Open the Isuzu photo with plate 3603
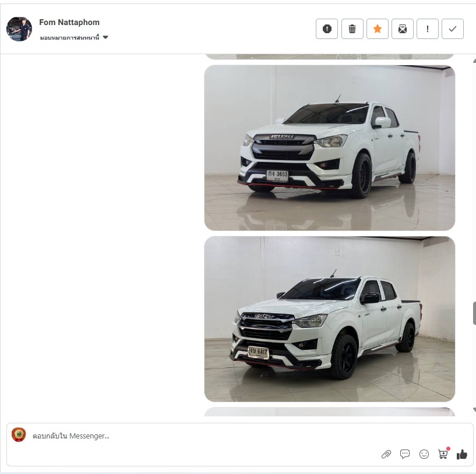The image size is (476, 474). [330, 148]
